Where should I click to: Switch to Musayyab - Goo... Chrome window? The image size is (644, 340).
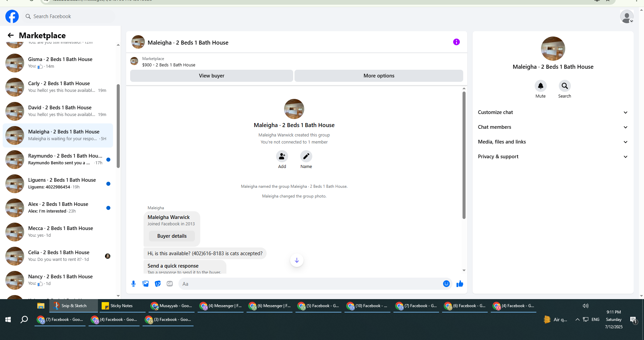tap(172, 306)
